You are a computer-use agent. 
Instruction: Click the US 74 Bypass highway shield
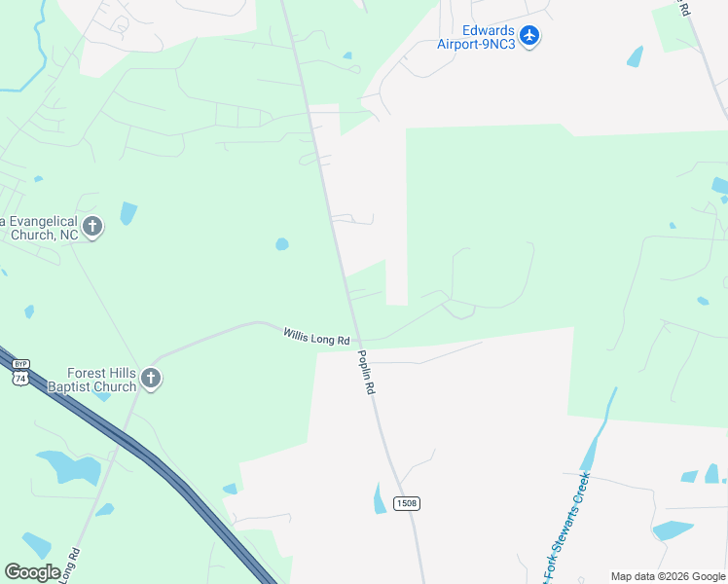tap(20, 373)
